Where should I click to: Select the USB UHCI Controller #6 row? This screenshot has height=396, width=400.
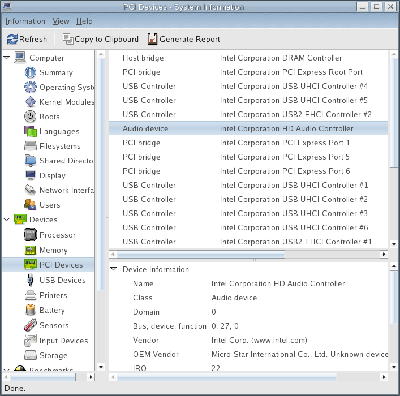[x=248, y=227]
